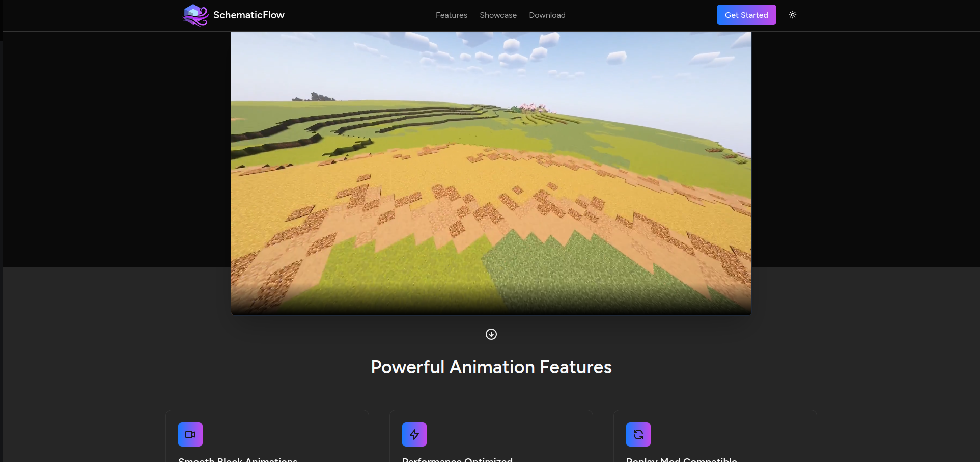Screen dimensions: 980x462
Task: Click dark trees on the video's left horizon
Action: click(315, 97)
